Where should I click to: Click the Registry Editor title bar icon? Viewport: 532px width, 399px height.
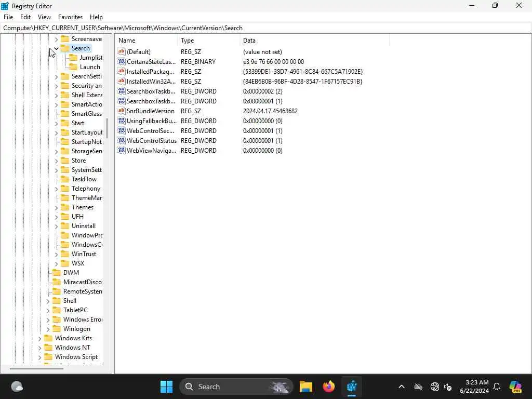coord(5,6)
